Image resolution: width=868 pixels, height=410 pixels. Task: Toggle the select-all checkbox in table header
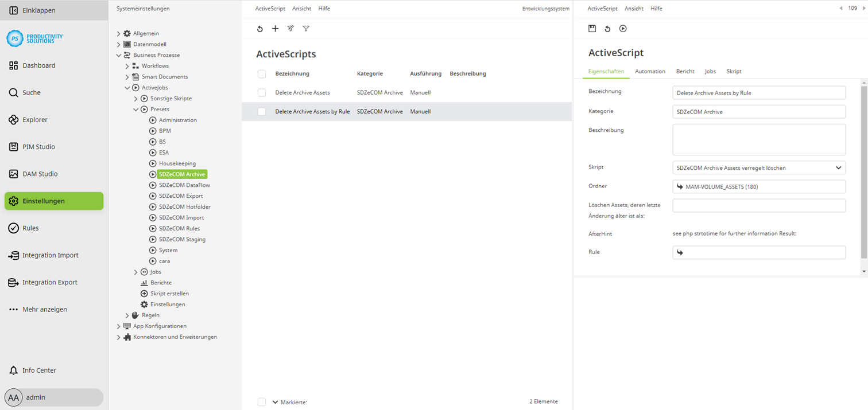262,74
